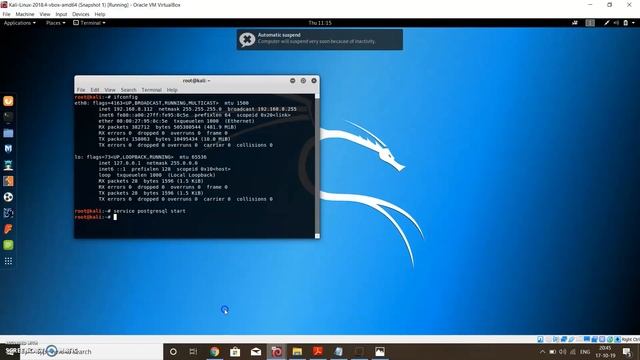640x360 pixels.
Task: Open terminal Terminal menu
Action: coord(151,90)
